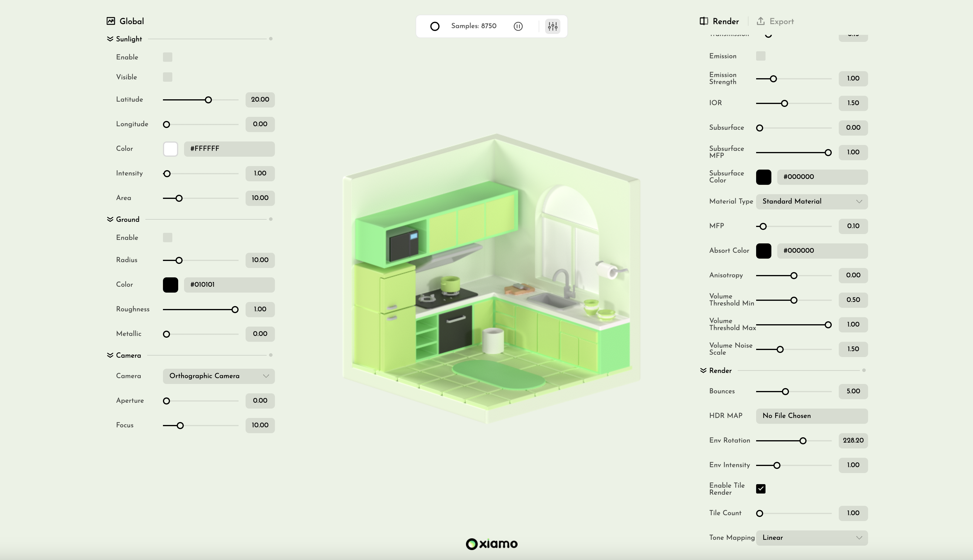Uncheck Enable Tile Render
This screenshot has width=973, height=560.
[761, 489]
